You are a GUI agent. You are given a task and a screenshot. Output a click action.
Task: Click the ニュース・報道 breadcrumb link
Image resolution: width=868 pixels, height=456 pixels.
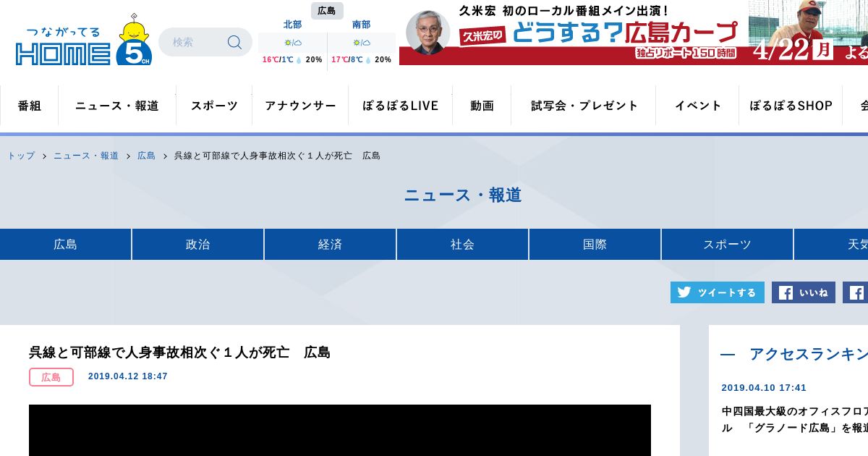pyautogui.click(x=86, y=156)
